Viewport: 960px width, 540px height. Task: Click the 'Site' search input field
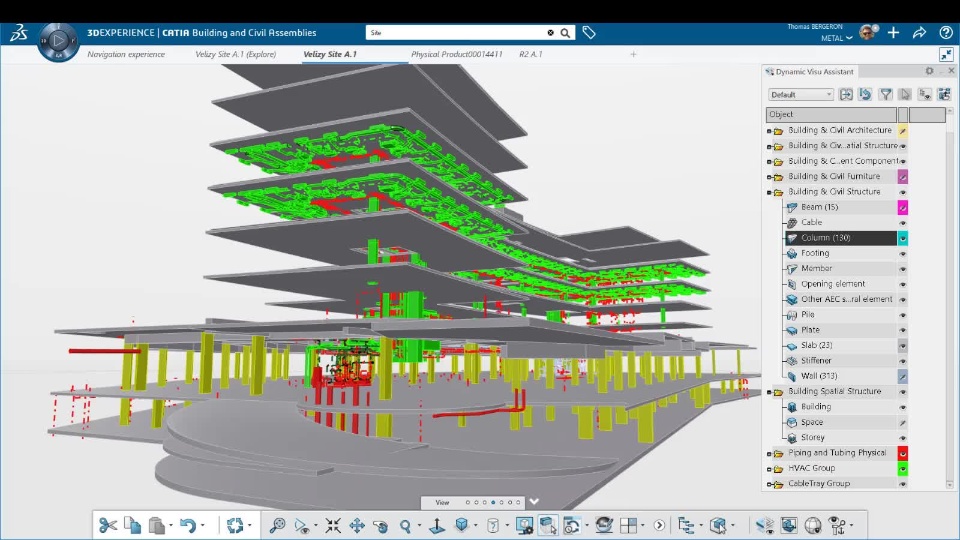coord(456,33)
